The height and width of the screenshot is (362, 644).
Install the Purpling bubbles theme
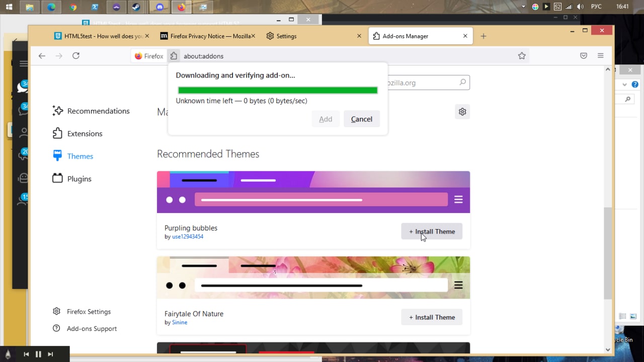(x=432, y=232)
